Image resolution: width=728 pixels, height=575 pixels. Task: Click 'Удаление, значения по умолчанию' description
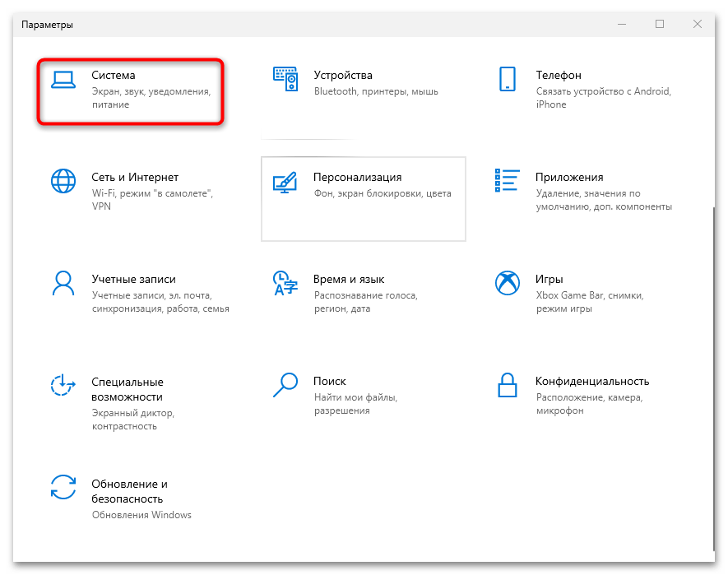point(604,200)
